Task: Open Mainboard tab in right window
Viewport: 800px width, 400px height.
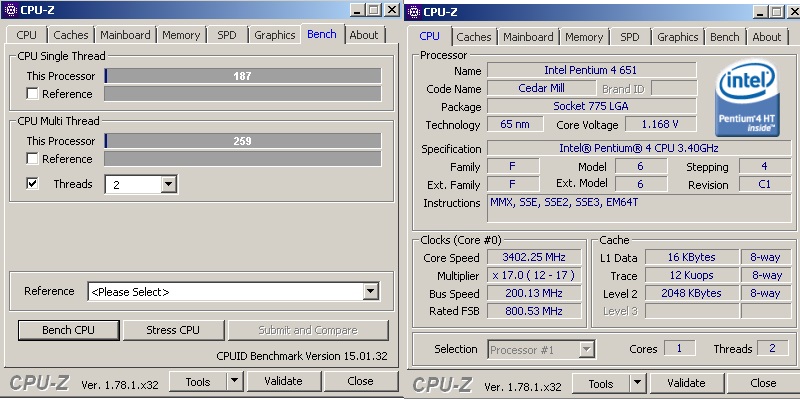Action: (529, 37)
